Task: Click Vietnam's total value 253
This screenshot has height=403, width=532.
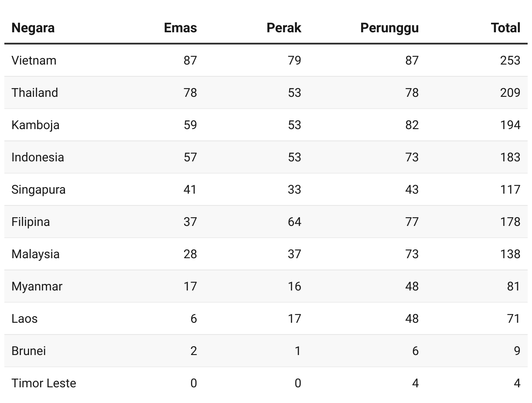Action: tap(510, 60)
